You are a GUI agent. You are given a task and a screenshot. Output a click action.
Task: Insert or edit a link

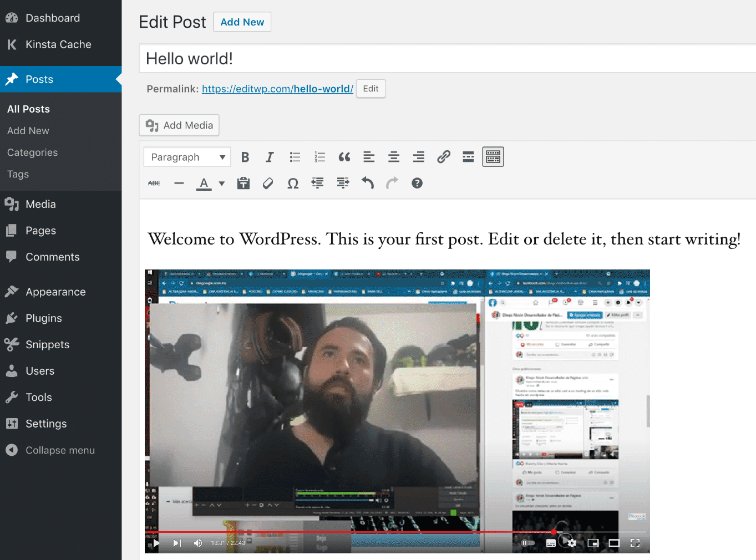443,157
